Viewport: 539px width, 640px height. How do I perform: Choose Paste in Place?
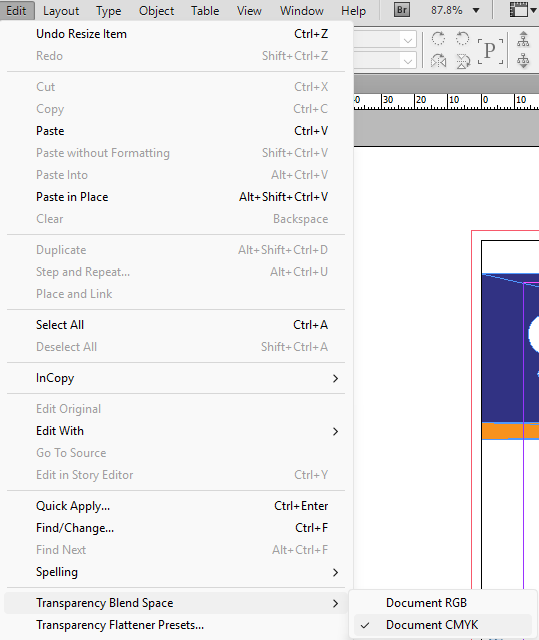tap(176, 197)
